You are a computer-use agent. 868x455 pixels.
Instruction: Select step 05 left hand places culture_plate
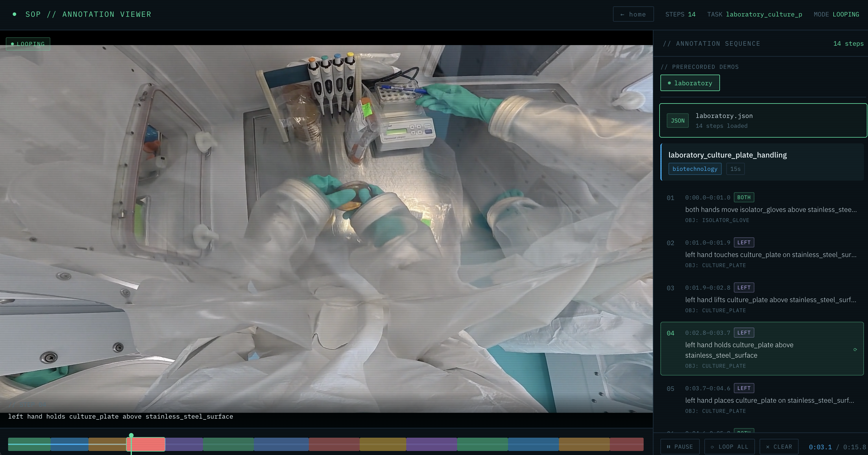coord(762,399)
